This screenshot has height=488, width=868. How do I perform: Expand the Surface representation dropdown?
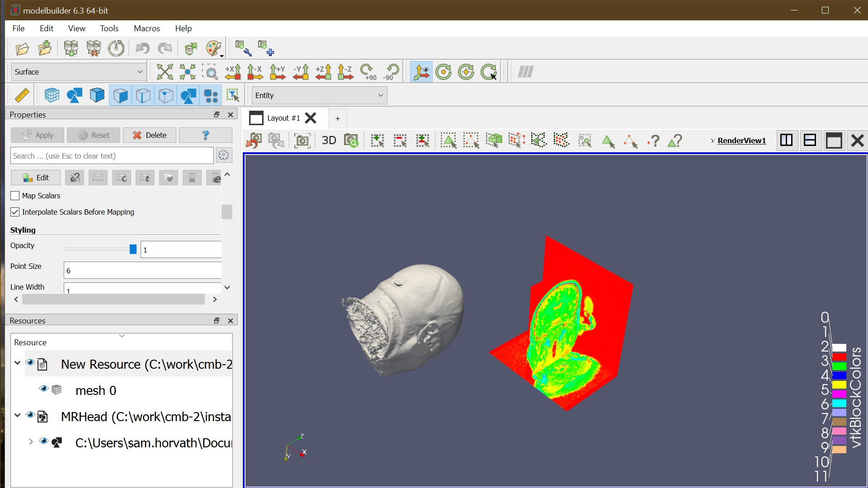point(139,71)
